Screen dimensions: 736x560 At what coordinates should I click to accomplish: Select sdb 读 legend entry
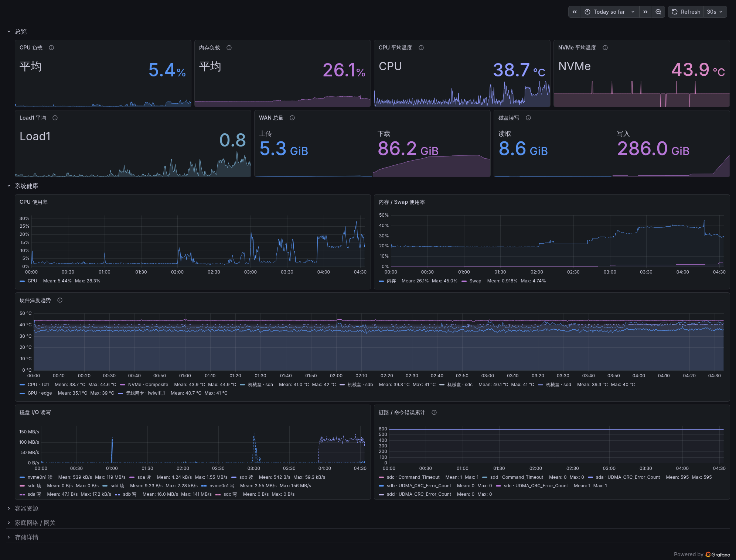coord(246,477)
